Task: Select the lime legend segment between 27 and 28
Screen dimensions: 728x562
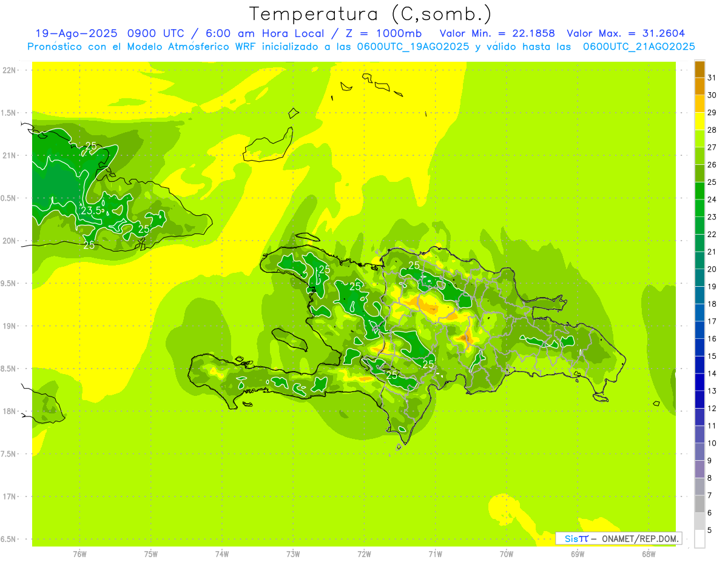Action: (699, 138)
